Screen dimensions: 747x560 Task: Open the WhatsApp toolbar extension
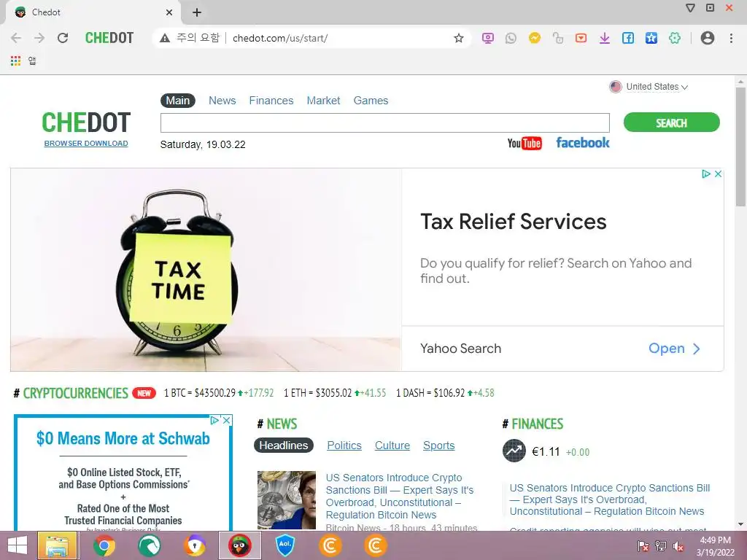tap(511, 38)
